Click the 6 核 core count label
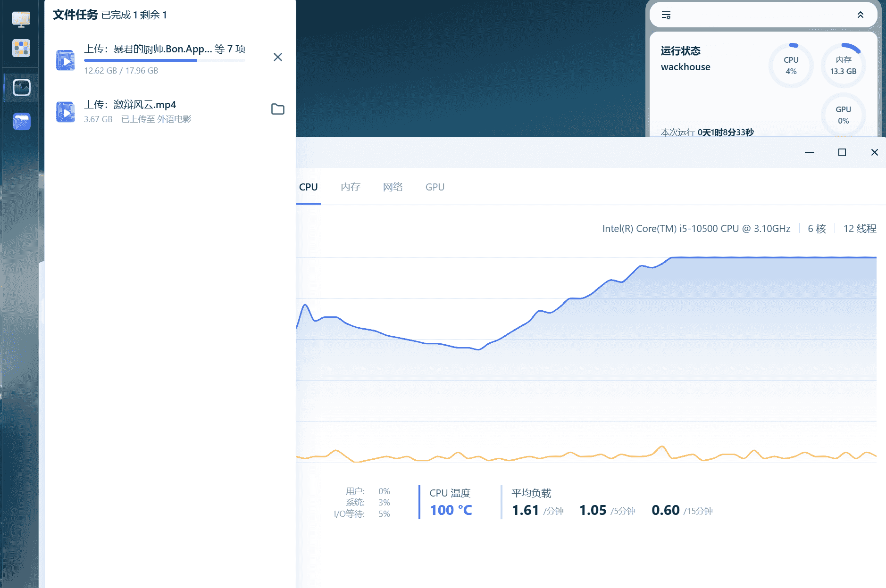Viewport: 886px width, 588px height. tap(817, 229)
